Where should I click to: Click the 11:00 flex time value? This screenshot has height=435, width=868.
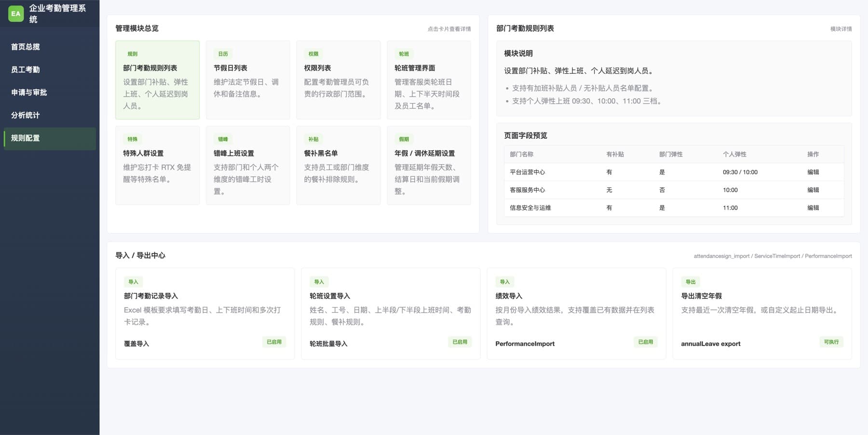[730, 208]
